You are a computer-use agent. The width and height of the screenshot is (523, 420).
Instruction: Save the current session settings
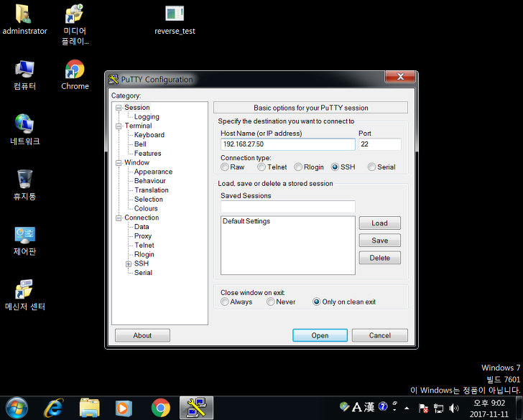(x=379, y=241)
